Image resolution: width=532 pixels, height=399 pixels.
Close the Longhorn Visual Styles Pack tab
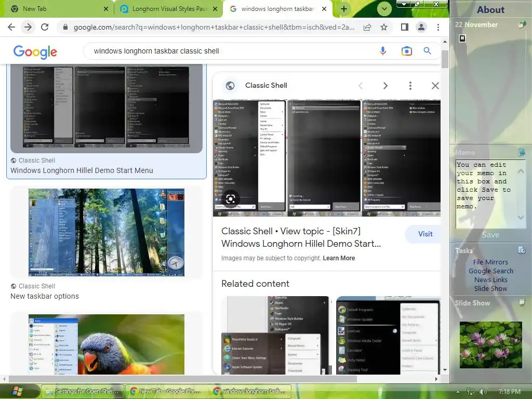click(215, 9)
